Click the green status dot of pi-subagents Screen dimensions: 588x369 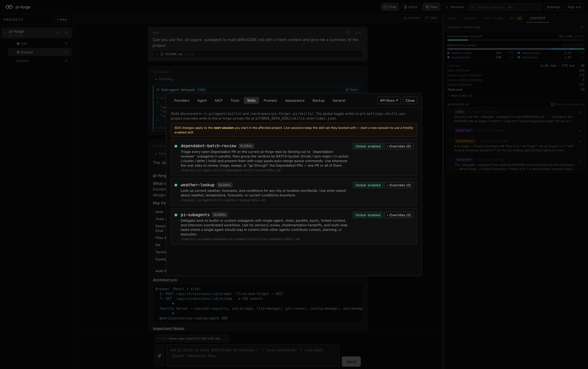pyautogui.click(x=176, y=215)
